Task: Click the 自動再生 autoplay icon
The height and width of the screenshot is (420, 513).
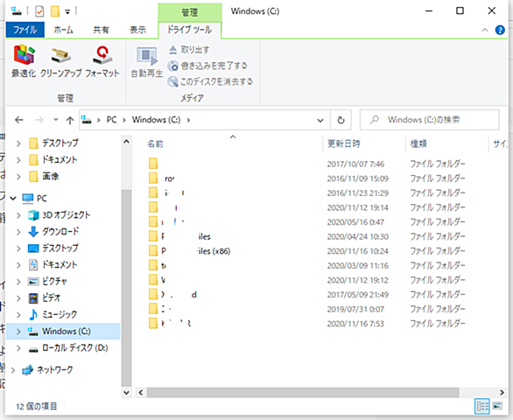Action: [147, 62]
